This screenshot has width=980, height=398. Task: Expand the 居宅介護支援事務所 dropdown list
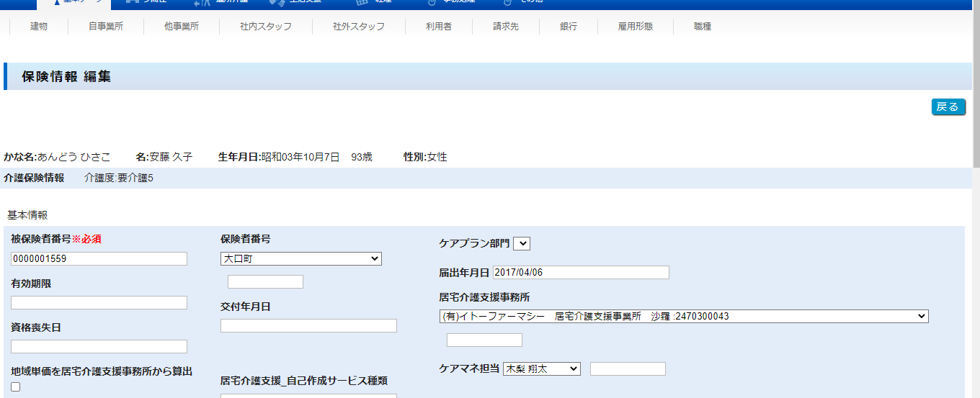[x=683, y=317]
